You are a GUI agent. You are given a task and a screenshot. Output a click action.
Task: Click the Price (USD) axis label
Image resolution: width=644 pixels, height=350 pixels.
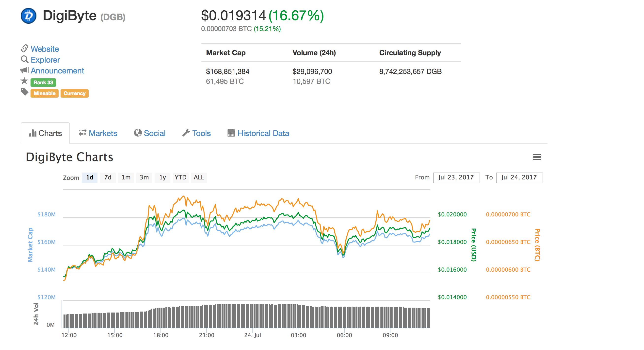click(x=473, y=245)
